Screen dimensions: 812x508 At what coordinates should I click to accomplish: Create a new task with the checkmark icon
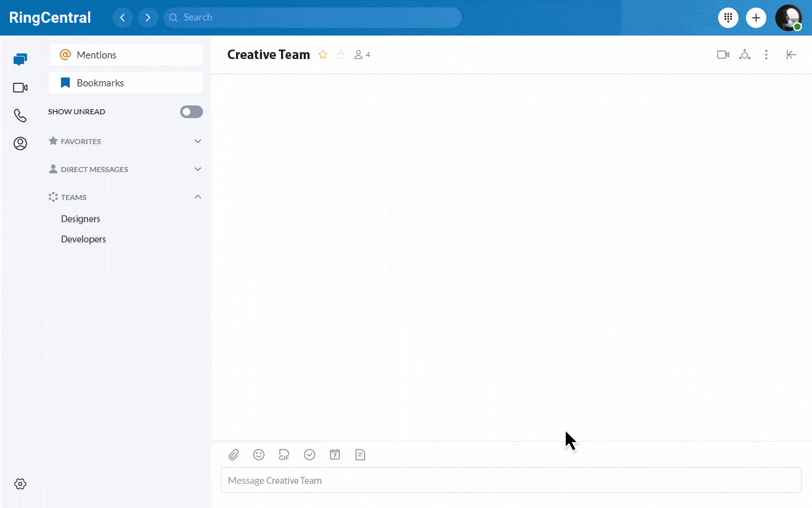310,455
